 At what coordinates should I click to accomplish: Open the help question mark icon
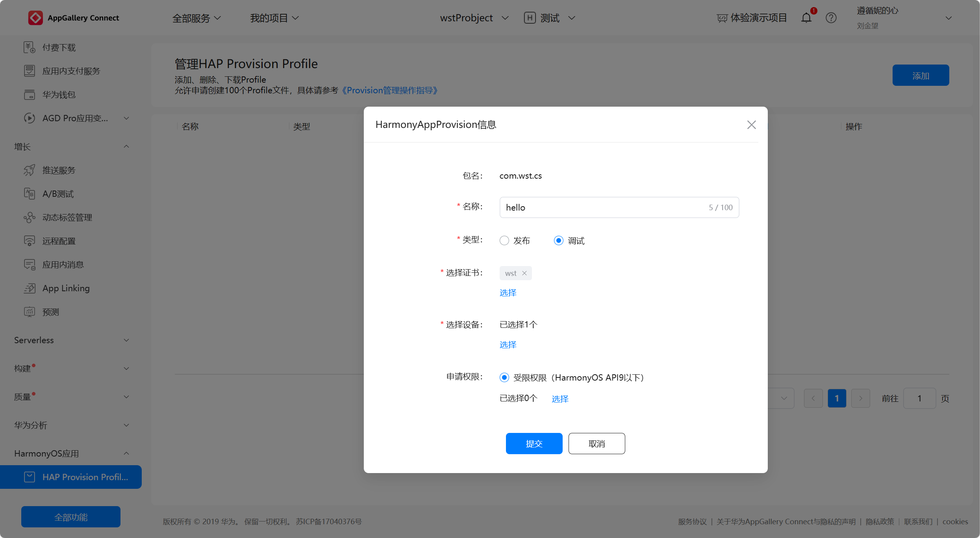click(831, 18)
